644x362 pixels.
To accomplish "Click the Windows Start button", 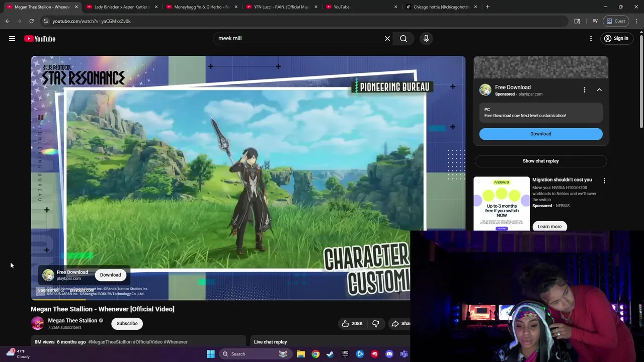I will [x=211, y=354].
